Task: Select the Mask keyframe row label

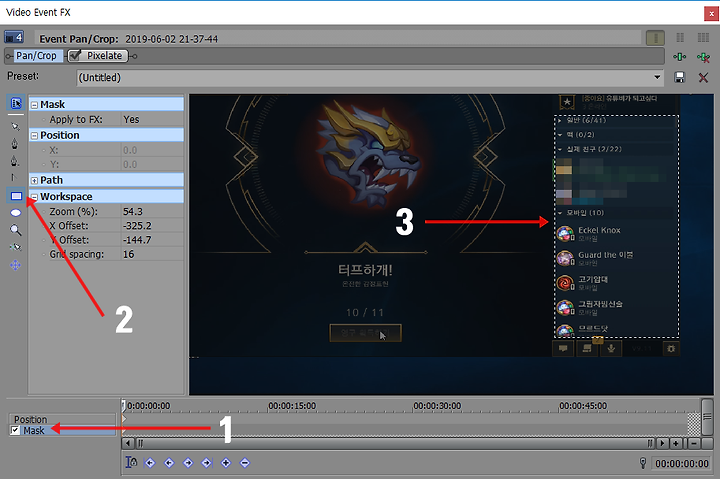Action: [x=34, y=431]
